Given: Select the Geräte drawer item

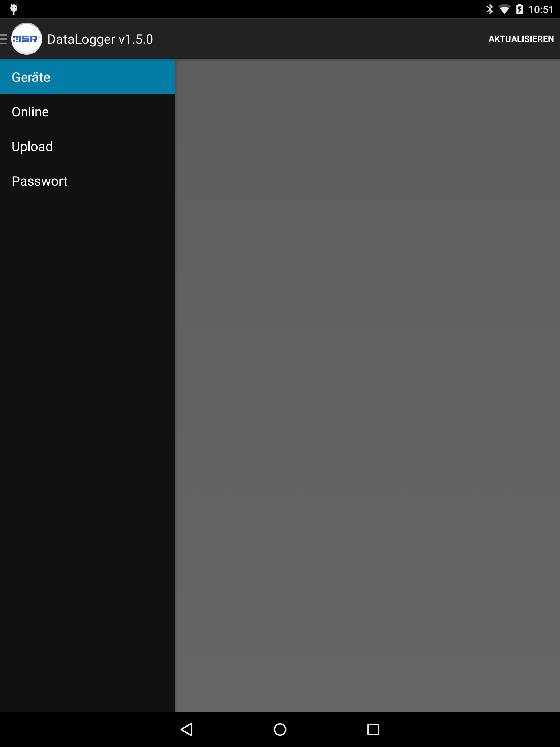Looking at the screenshot, I should coord(87,77).
